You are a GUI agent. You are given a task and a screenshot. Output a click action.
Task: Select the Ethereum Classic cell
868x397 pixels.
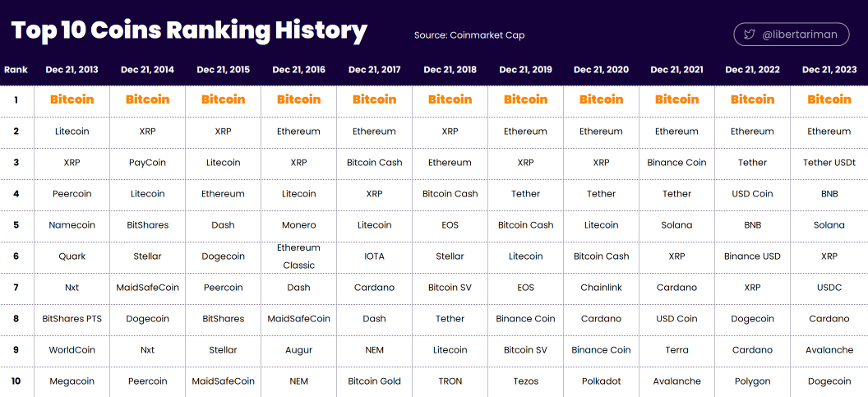pyautogui.click(x=299, y=256)
